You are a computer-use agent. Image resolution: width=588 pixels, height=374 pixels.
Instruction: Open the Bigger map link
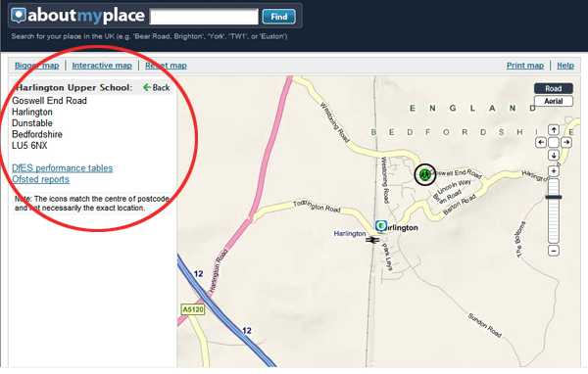[37, 66]
